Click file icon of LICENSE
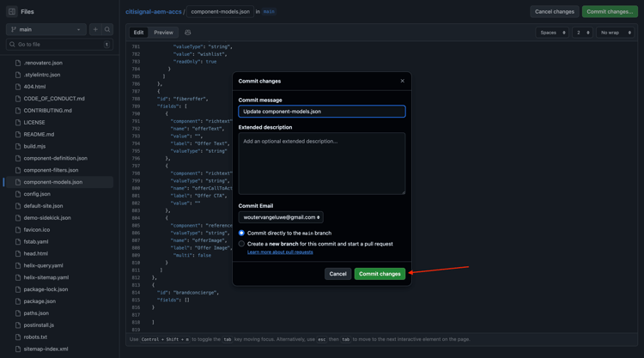The image size is (644, 358). pos(18,123)
